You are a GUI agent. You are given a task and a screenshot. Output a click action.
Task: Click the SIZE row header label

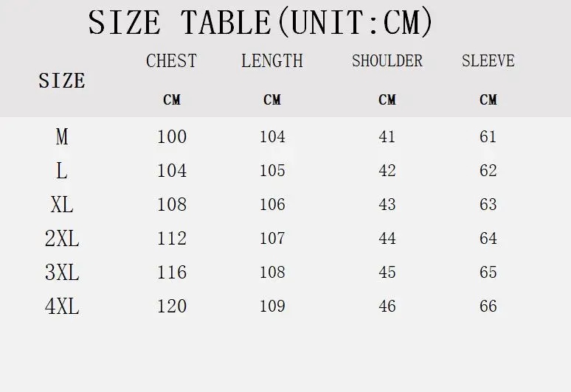pyautogui.click(x=62, y=80)
